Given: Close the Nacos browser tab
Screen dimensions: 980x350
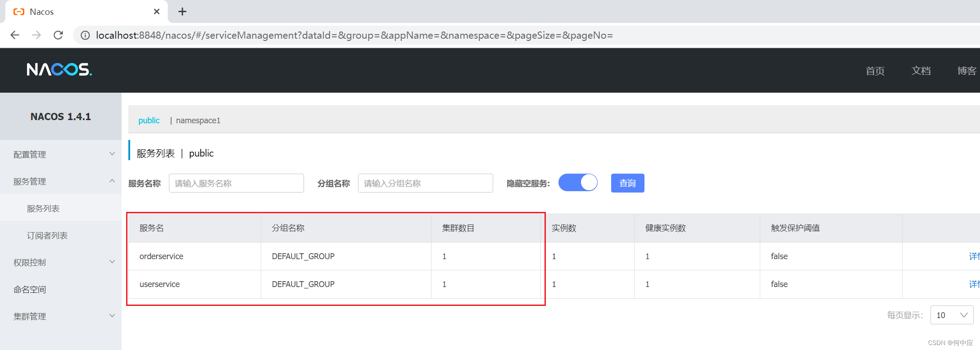Looking at the screenshot, I should point(157,12).
